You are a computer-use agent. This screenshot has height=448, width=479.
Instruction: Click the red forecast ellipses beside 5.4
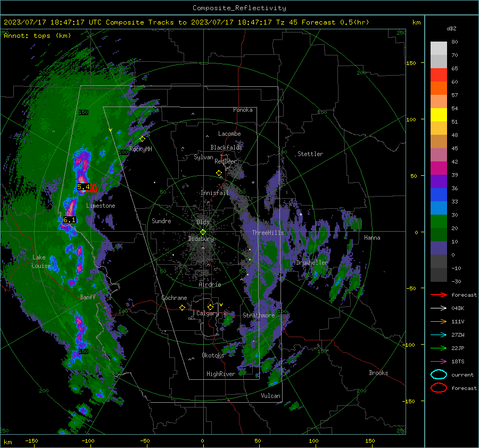94,188
